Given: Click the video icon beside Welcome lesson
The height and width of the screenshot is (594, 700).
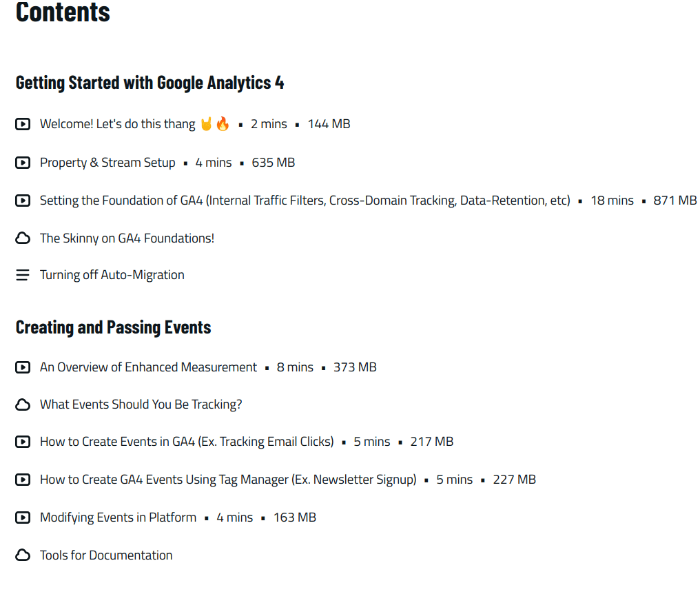Looking at the screenshot, I should click(x=23, y=124).
